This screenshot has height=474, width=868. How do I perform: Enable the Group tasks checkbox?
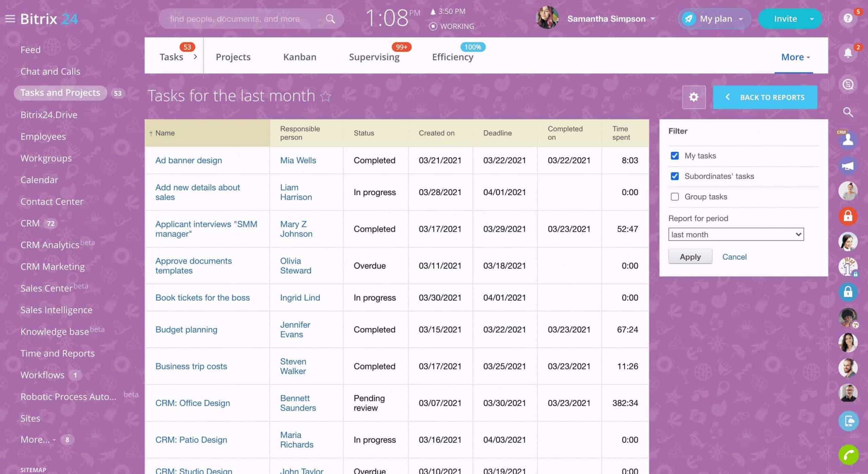pos(675,197)
